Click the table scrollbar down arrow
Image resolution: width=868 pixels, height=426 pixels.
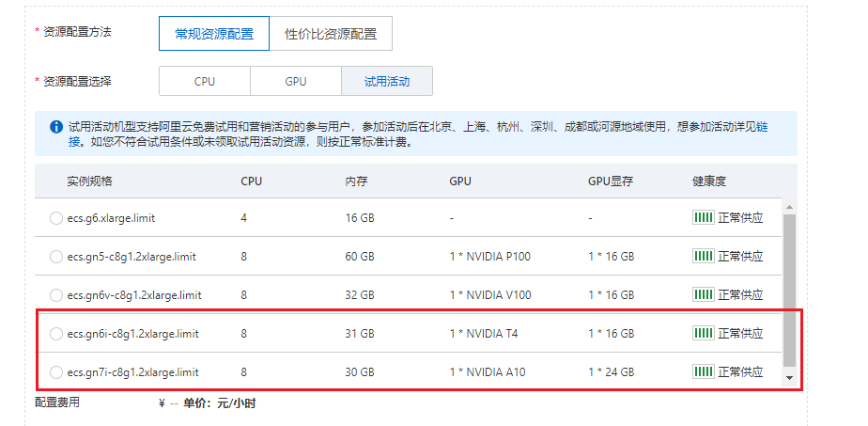click(x=789, y=378)
